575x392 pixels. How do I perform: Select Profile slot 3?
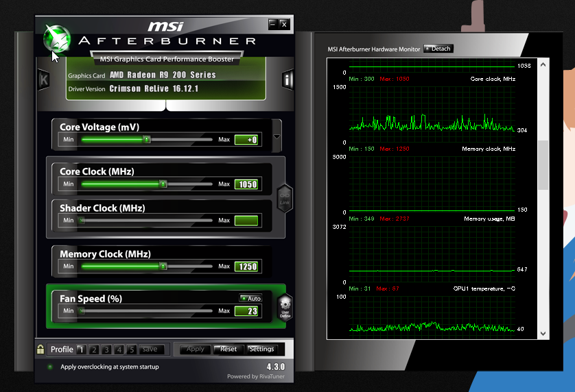[x=106, y=350]
